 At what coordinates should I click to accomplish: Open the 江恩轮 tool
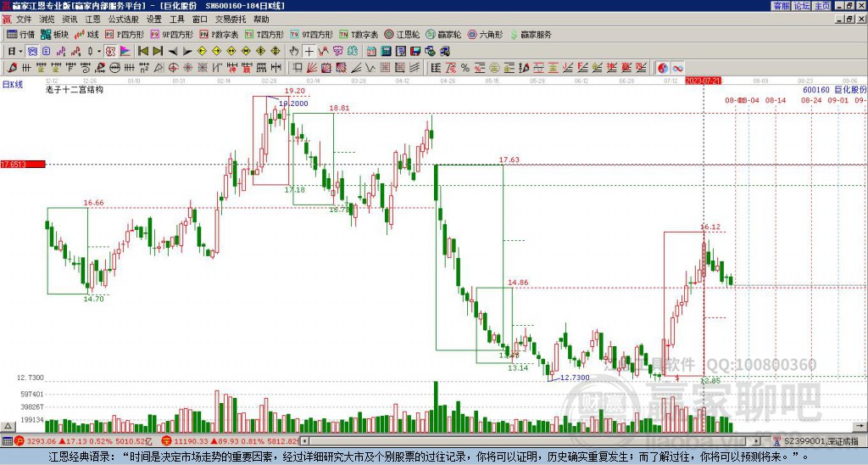tap(402, 34)
